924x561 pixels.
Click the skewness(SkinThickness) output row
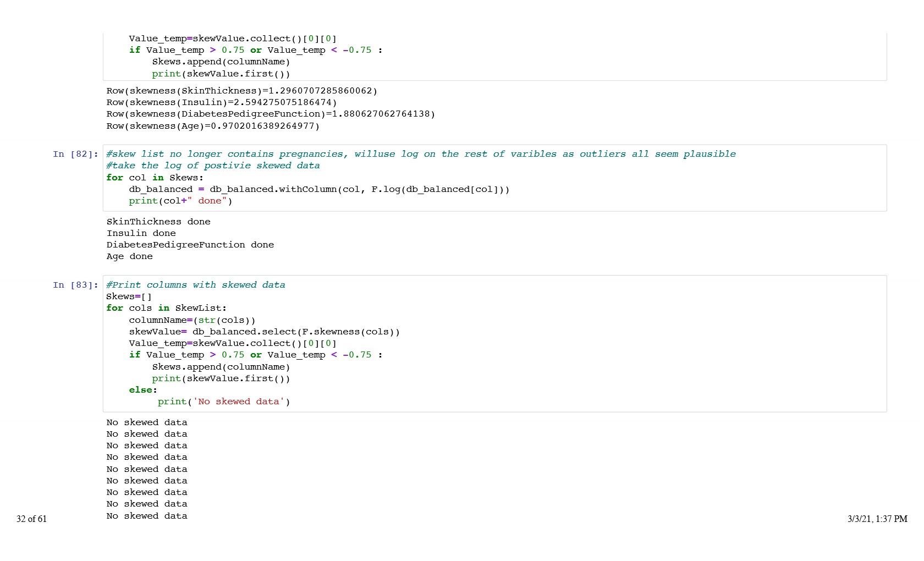pyautogui.click(x=241, y=91)
